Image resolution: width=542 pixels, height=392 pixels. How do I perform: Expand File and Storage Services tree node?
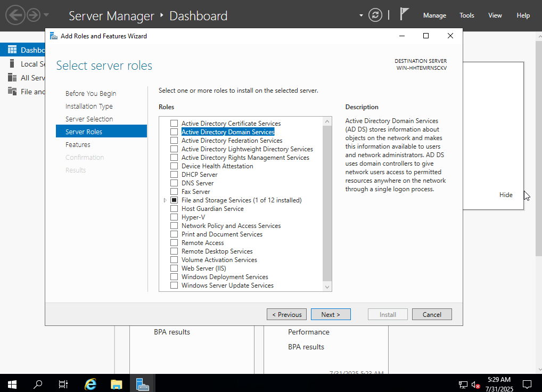pos(165,200)
